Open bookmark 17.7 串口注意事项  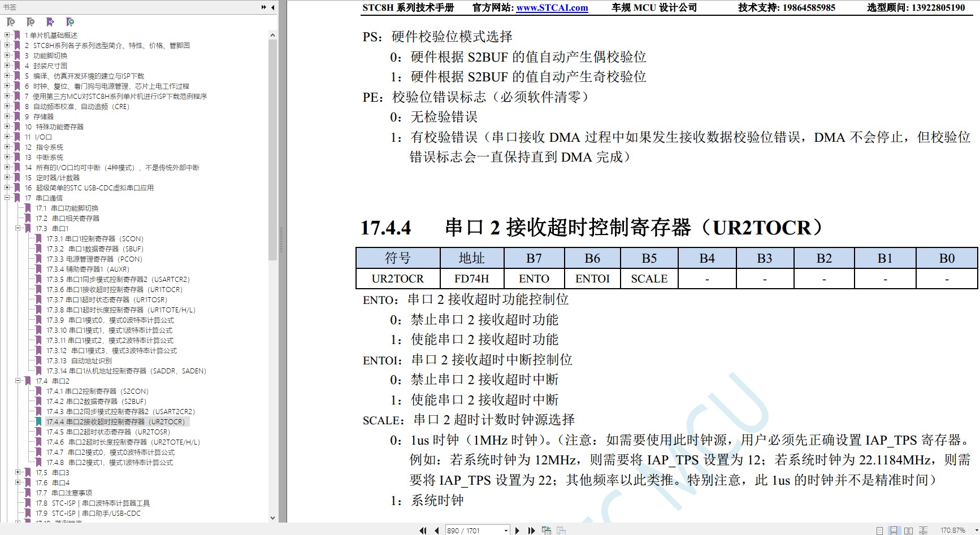tap(64, 493)
